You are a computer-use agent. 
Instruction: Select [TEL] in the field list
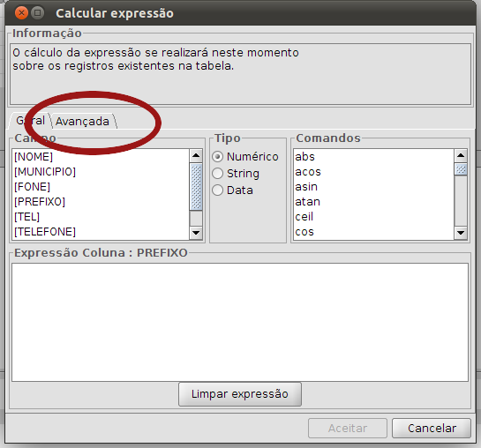pos(101,217)
